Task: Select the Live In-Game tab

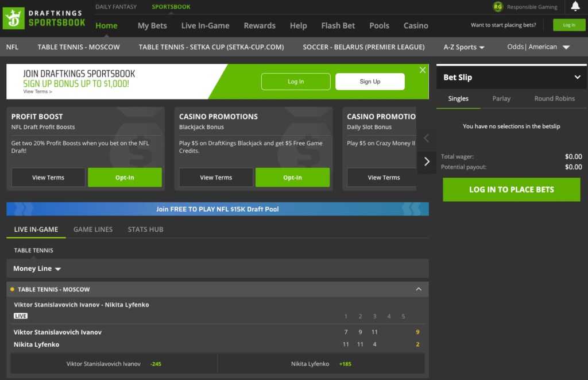Action: click(x=36, y=229)
